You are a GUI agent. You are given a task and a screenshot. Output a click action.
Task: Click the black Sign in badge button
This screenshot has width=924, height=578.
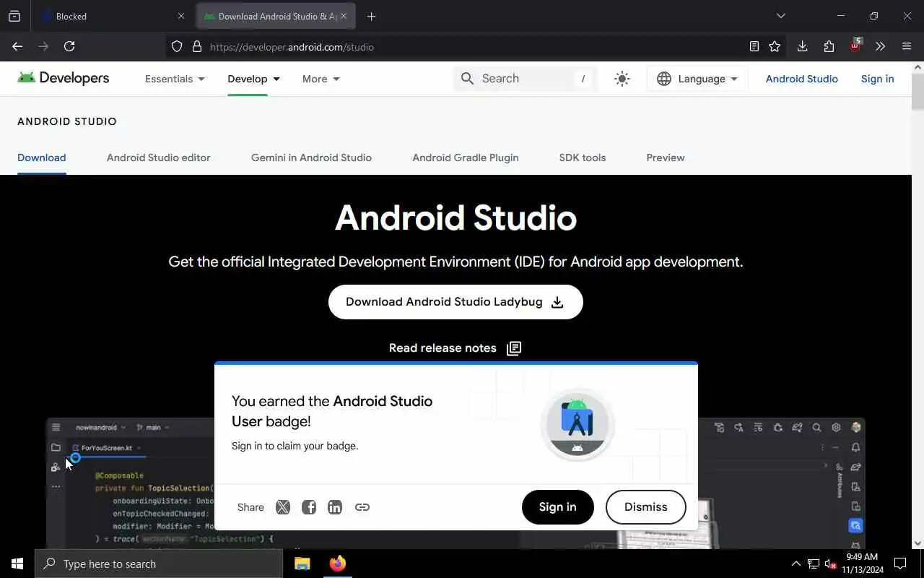[x=558, y=507]
